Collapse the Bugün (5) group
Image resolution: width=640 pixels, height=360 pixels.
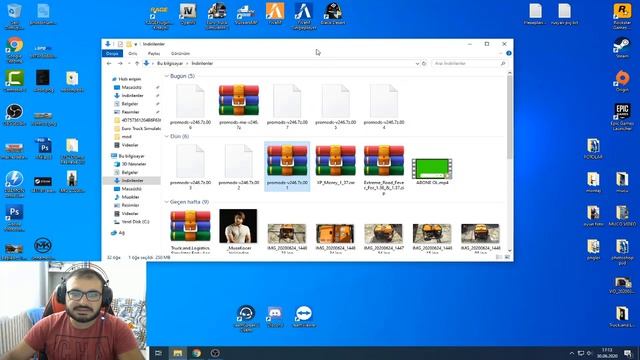[167, 76]
